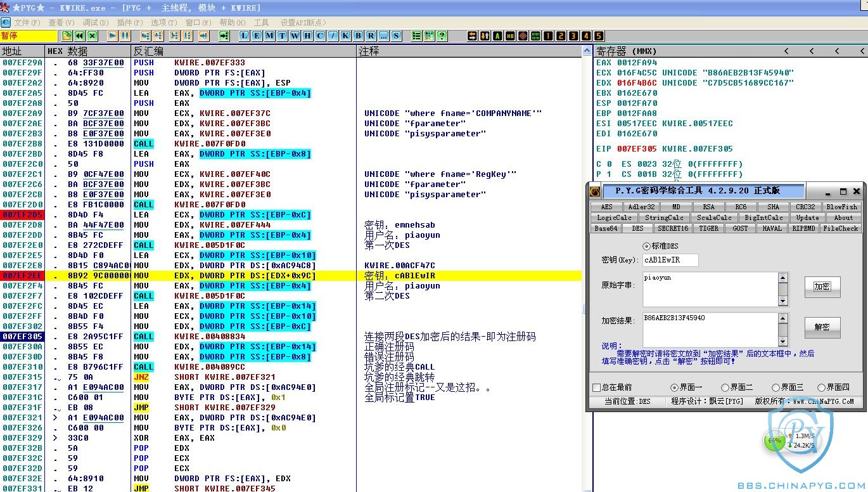This screenshot has width=868, height=492.
Task: Open CPU window via C icon
Action: tap(321, 36)
